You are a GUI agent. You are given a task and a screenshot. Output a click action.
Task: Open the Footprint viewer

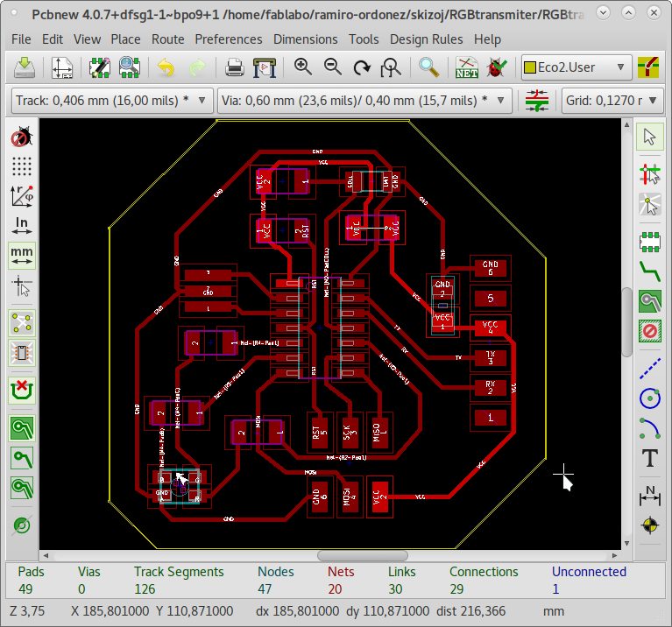tap(130, 67)
